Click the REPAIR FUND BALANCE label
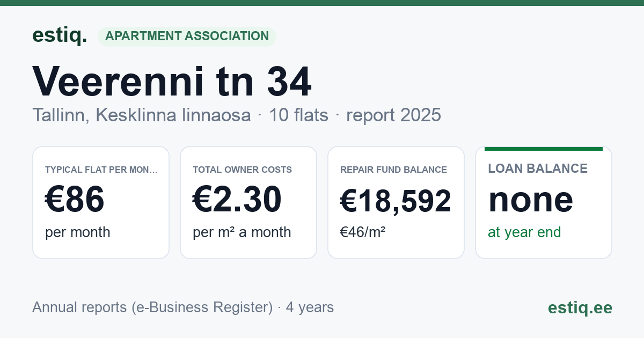This screenshot has width=644, height=338. pos(393,170)
